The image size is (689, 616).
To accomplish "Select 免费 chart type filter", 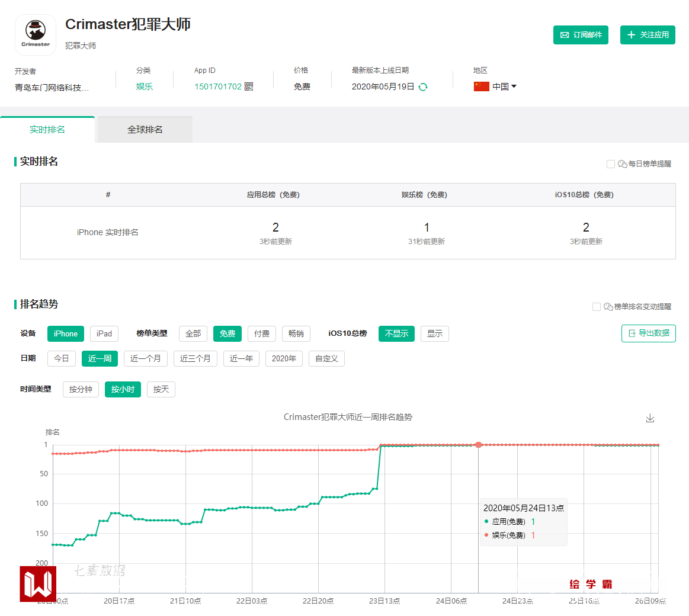I will [227, 333].
